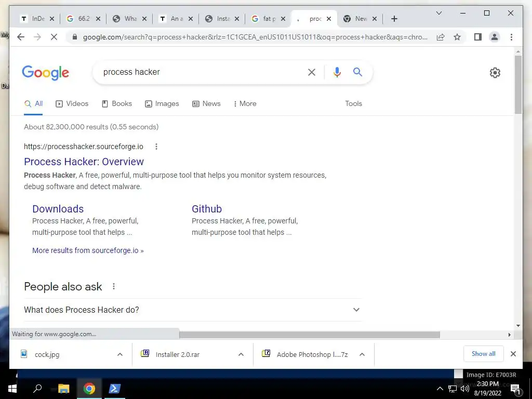This screenshot has height=399, width=532.
Task: Switch to the Videos results tab
Action: 72,103
